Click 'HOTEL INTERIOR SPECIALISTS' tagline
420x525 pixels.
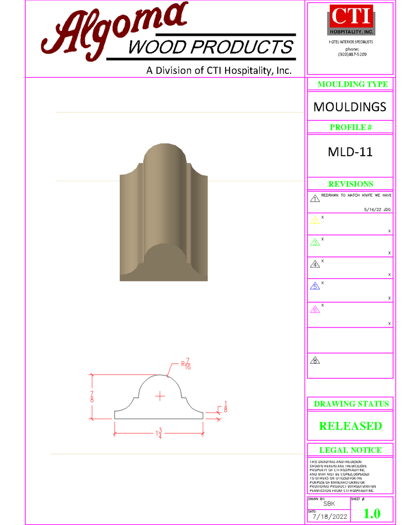pyautogui.click(x=351, y=42)
